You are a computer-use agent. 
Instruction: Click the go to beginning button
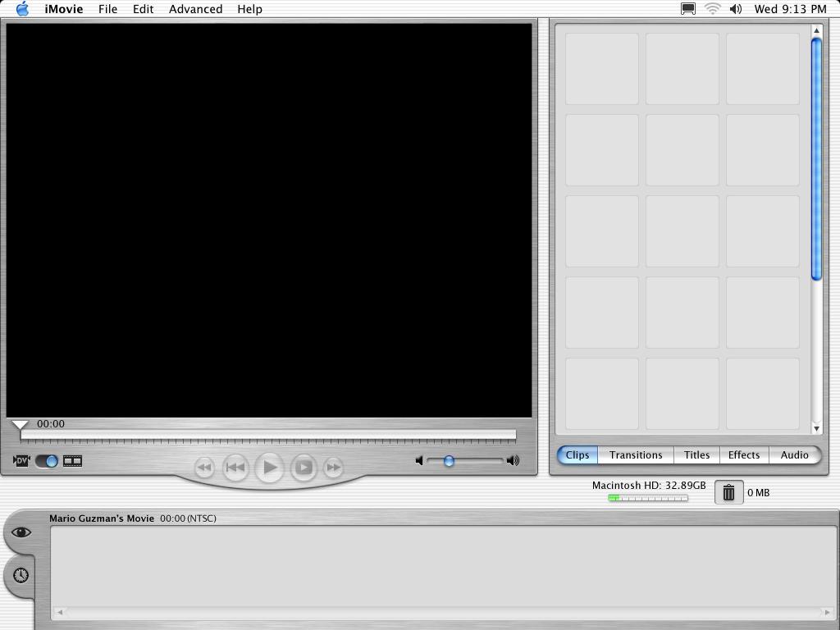[x=235, y=467]
